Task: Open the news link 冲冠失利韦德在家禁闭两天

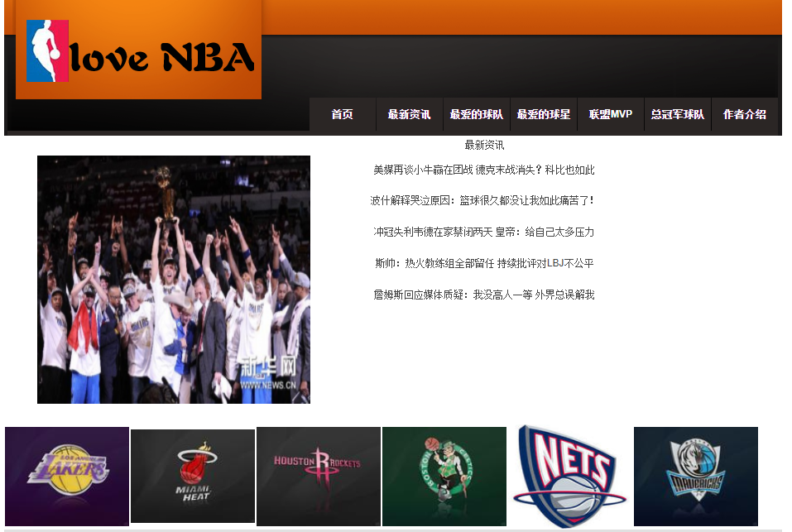Action: (484, 232)
